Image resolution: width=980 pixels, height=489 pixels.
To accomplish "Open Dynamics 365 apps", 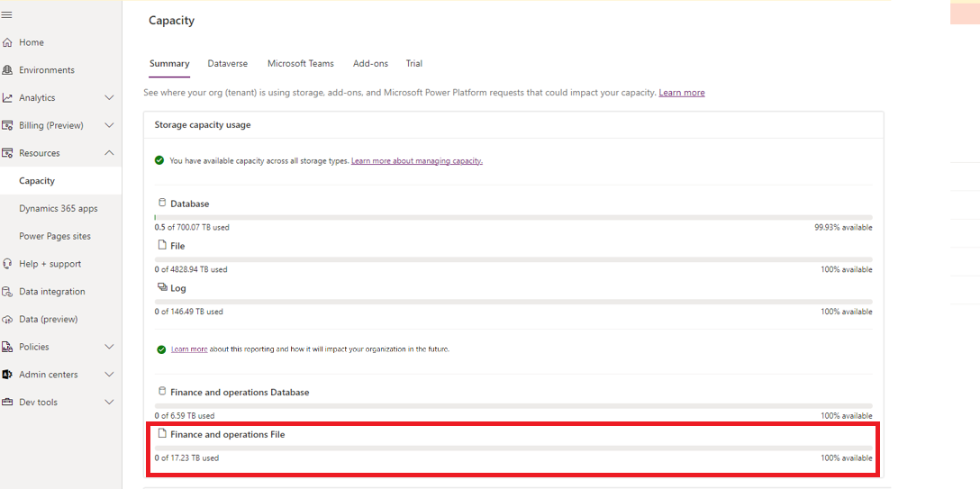I will (x=60, y=209).
